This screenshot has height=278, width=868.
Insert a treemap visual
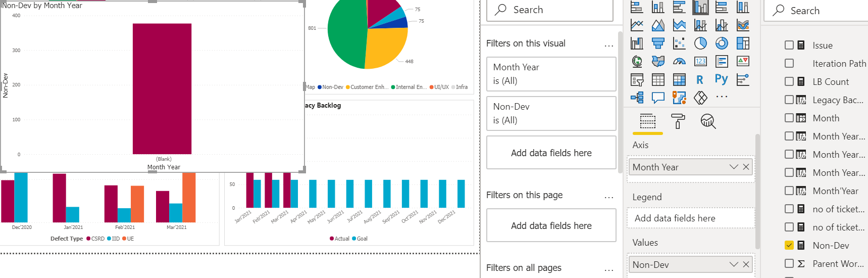743,43
